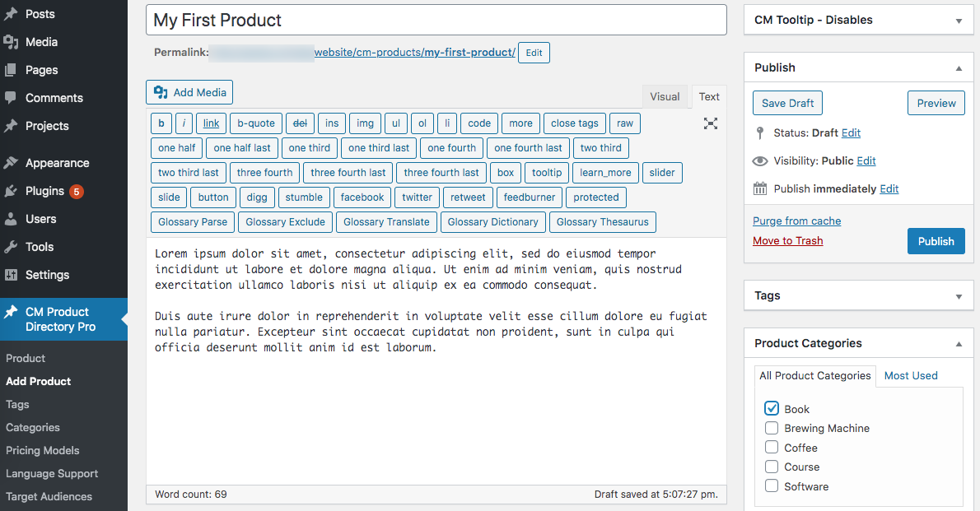Insert b-quote blockquote tag
Viewport: 980px width, 511px height.
click(256, 123)
